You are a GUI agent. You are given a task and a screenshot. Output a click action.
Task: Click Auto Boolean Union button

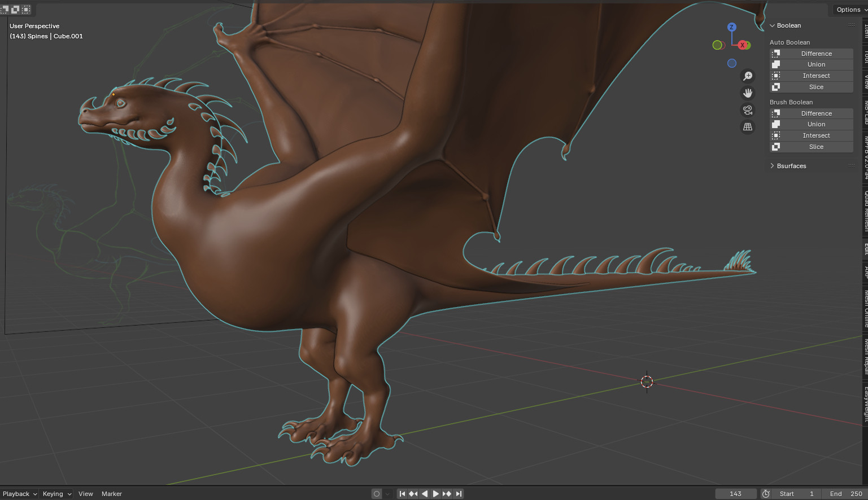812,64
